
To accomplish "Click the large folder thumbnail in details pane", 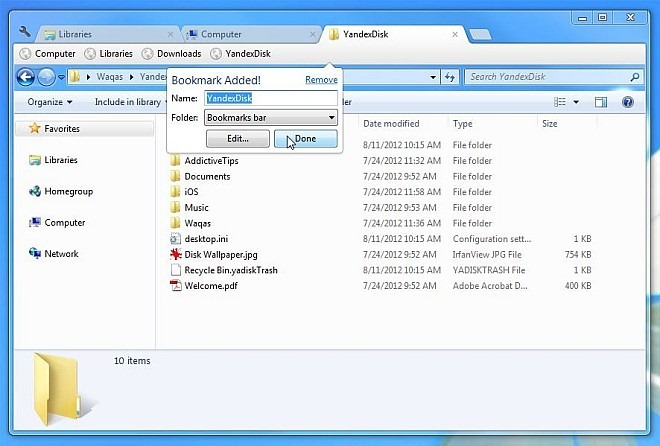I will tap(59, 389).
